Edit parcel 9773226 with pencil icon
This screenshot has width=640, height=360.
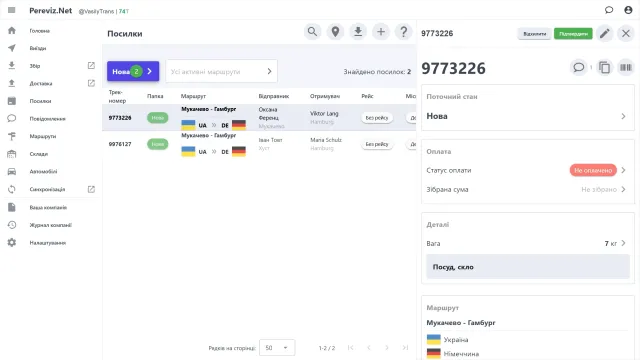pyautogui.click(x=605, y=33)
